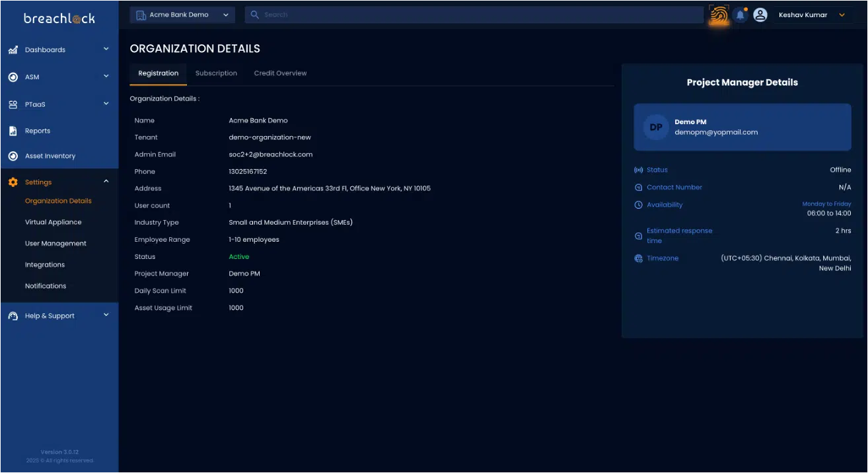Click the Timezone globe icon
Image resolution: width=868 pixels, height=473 pixels.
click(x=638, y=258)
